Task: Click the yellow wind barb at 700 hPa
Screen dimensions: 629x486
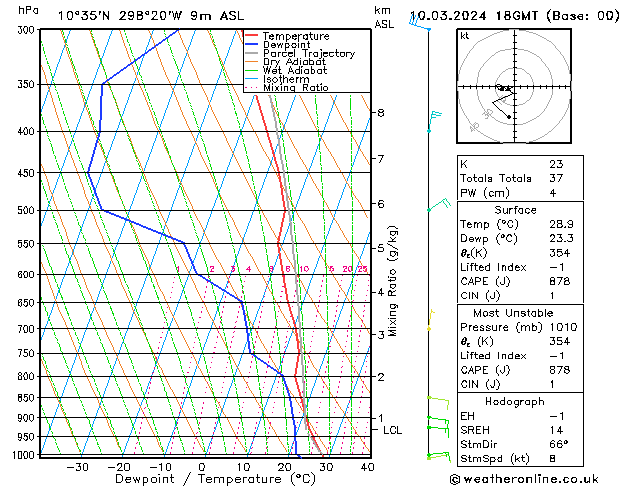Action: click(x=431, y=320)
